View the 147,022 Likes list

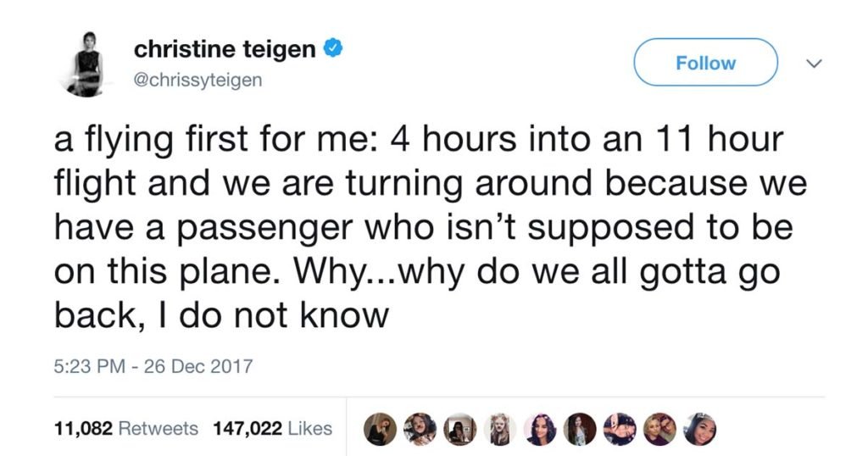pyautogui.click(x=271, y=429)
